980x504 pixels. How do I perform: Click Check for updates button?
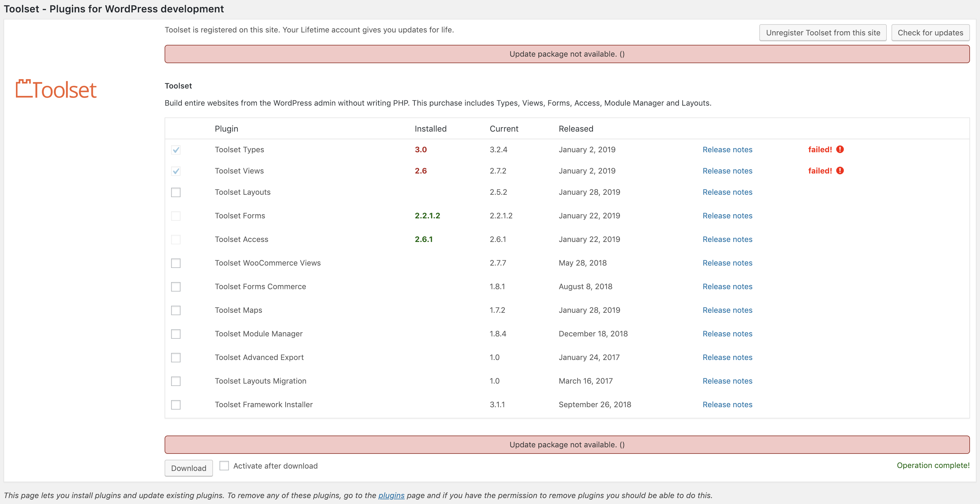coord(930,33)
